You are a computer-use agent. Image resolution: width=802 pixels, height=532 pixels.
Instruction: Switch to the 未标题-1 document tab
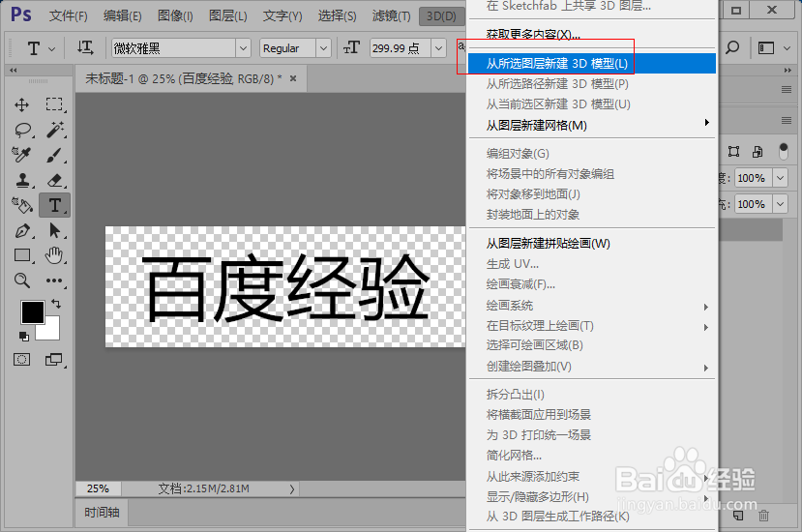(183, 78)
